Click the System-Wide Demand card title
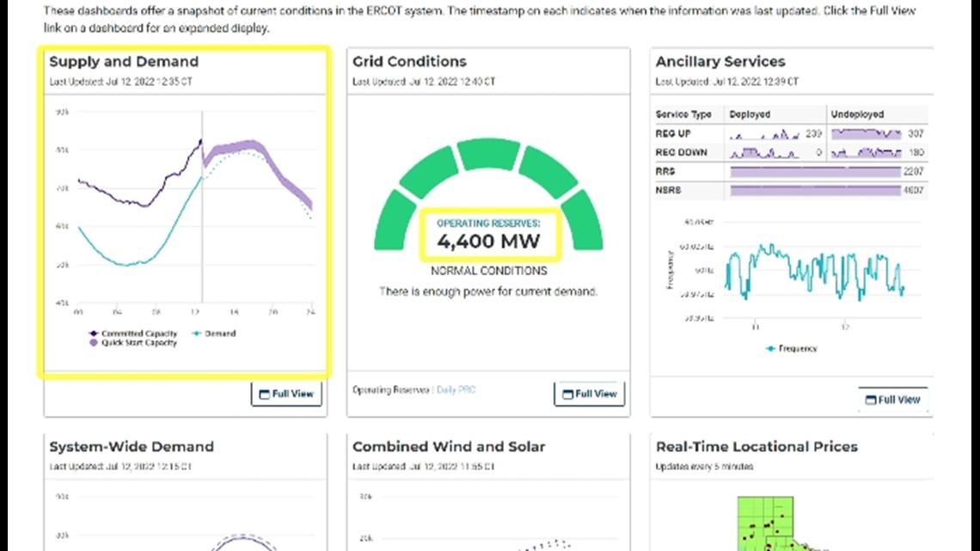The height and width of the screenshot is (551, 980). 132,447
